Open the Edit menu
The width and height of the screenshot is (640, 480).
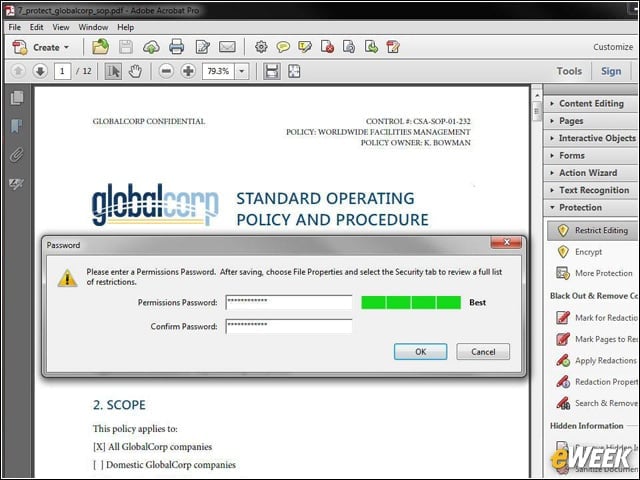click(x=36, y=27)
